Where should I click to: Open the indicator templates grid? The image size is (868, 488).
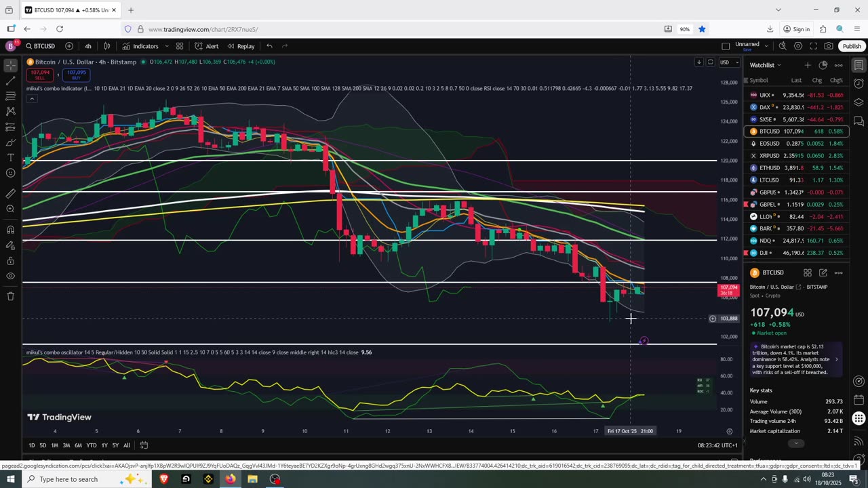coord(180,46)
